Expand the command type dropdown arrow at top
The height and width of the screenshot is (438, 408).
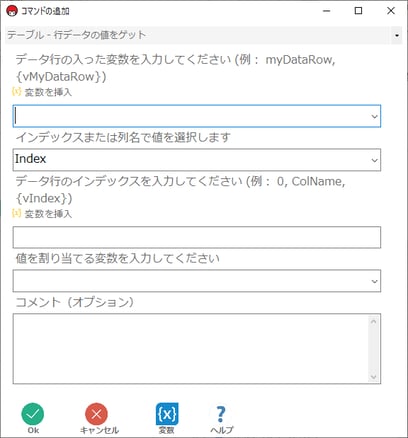(397, 35)
